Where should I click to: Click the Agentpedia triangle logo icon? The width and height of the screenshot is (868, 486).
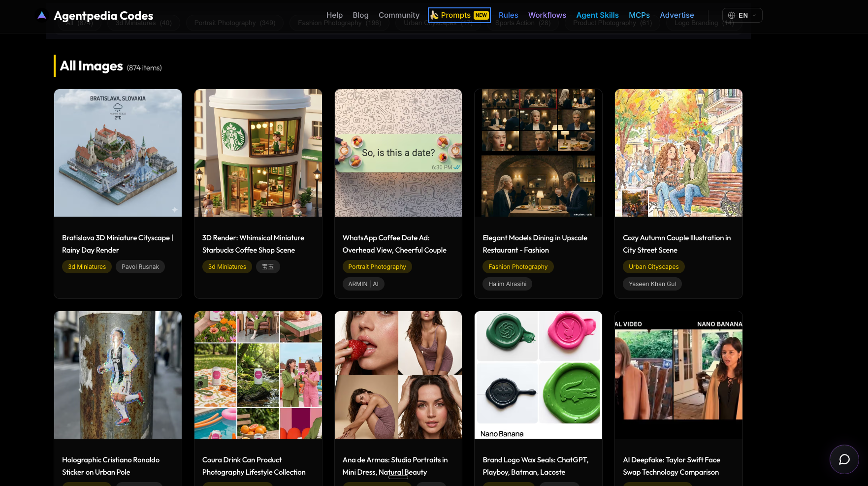tap(42, 15)
